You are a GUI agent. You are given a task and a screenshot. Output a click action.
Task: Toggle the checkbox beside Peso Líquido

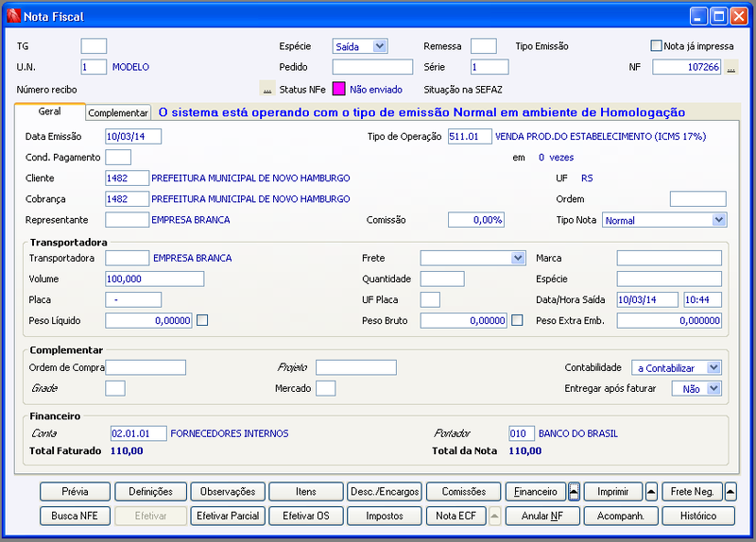pos(202,320)
